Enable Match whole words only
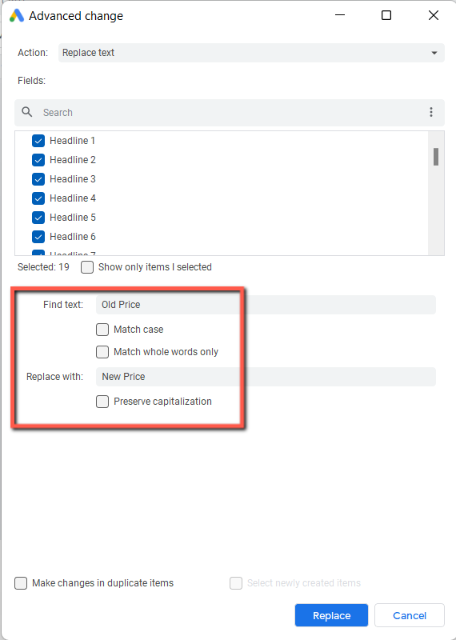456x640 pixels. click(102, 352)
